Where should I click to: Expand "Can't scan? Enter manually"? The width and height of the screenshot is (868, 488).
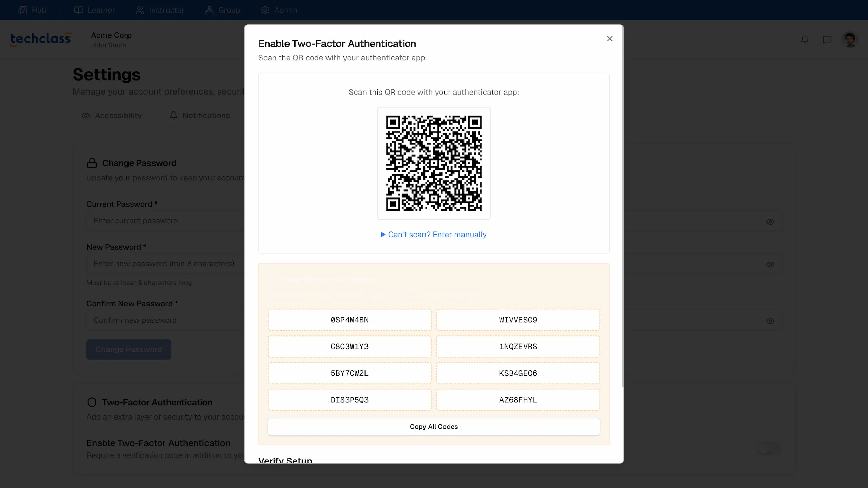point(434,235)
